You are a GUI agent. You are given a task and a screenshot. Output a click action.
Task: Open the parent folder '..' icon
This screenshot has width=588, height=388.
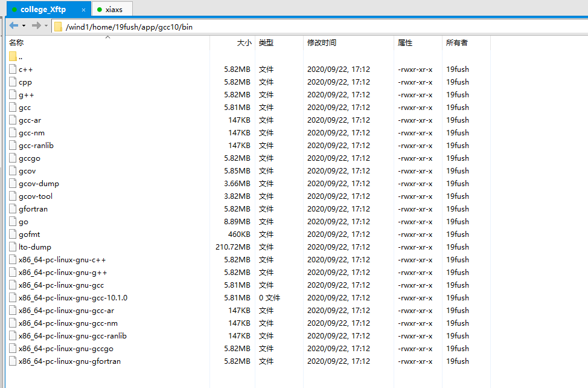[13, 56]
